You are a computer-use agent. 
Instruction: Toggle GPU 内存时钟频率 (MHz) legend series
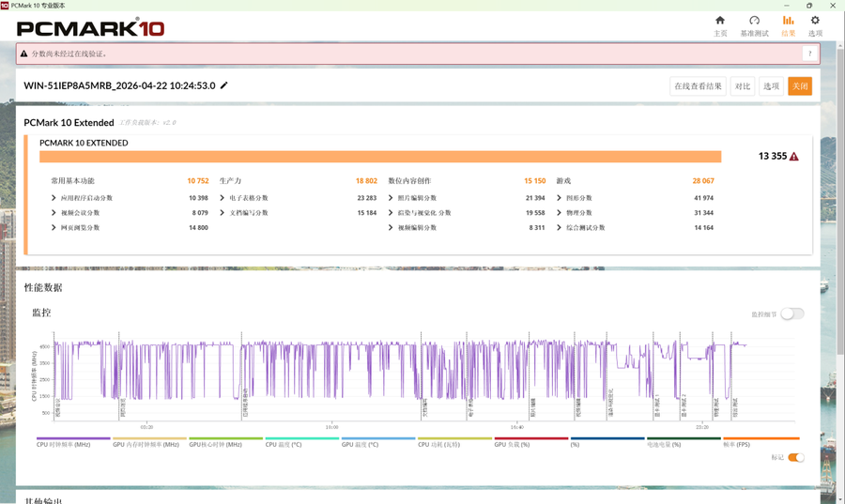coord(149,442)
